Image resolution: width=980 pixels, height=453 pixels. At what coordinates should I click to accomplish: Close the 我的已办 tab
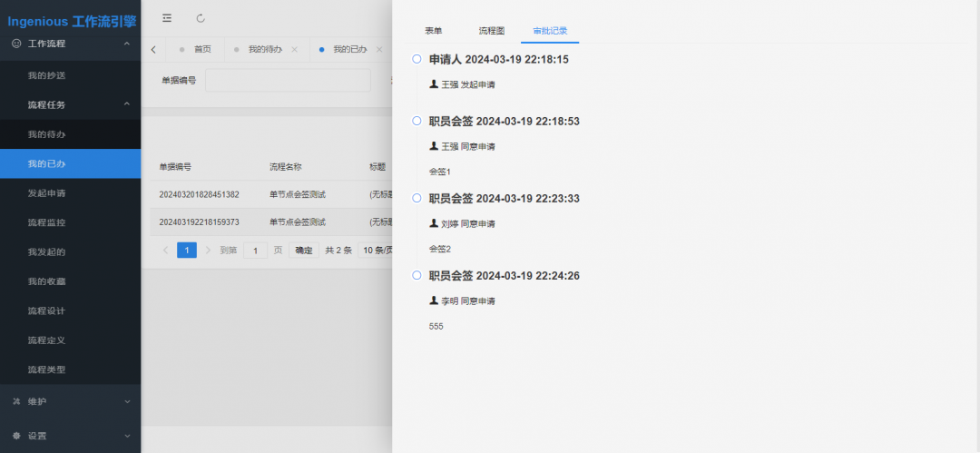(378, 49)
